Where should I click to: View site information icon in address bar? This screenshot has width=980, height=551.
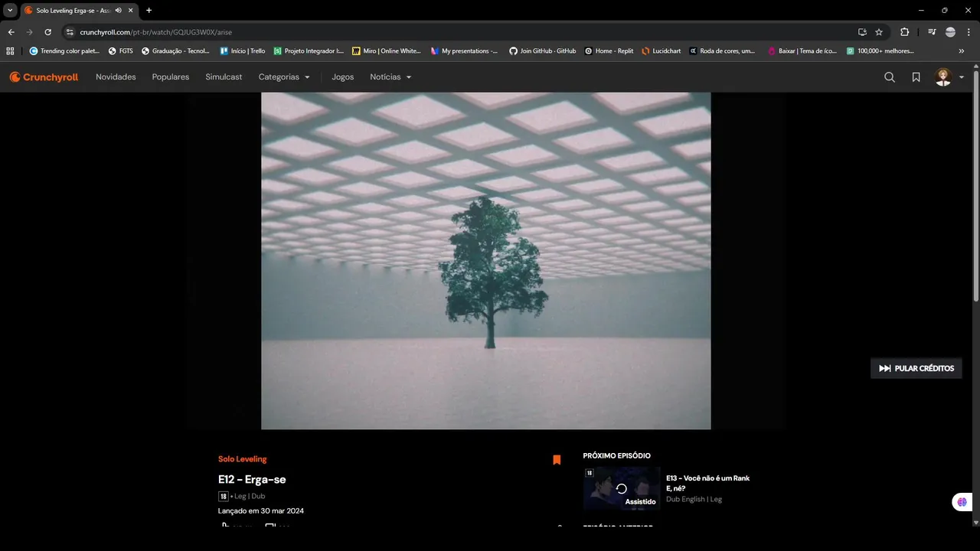[70, 32]
